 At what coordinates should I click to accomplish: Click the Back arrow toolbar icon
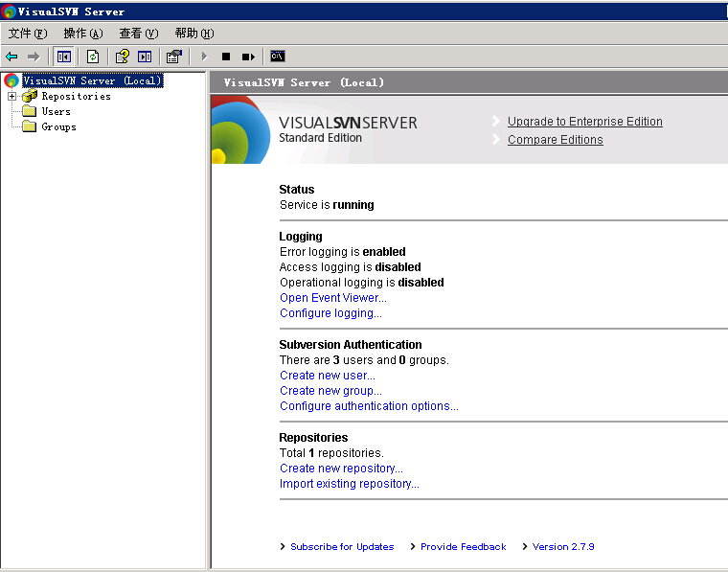click(11, 57)
